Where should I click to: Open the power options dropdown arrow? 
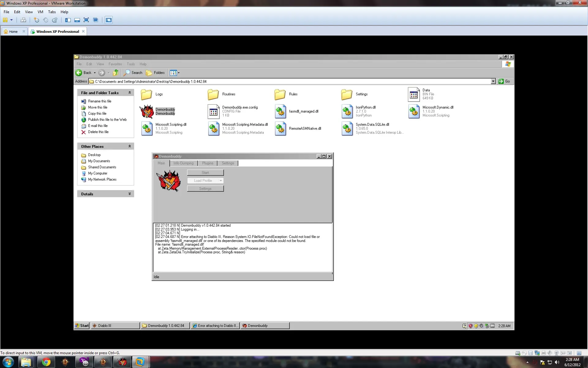click(x=12, y=20)
